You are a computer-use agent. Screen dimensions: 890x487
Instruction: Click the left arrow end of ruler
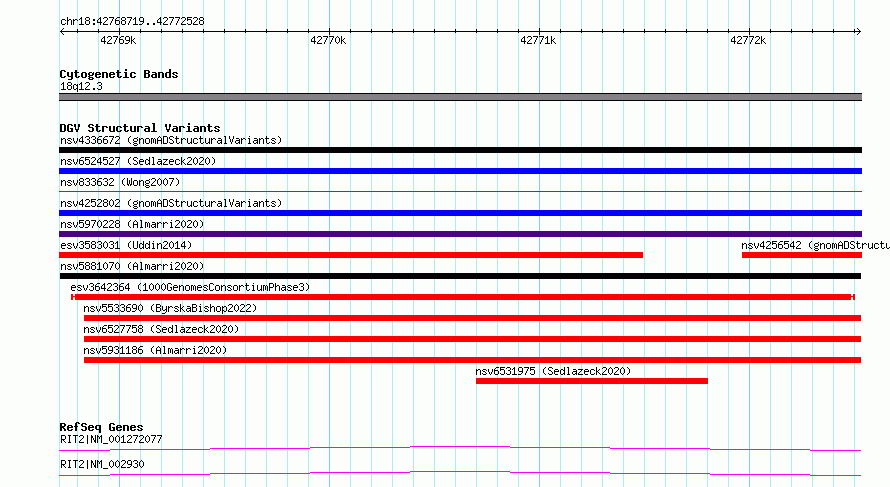tap(62, 31)
